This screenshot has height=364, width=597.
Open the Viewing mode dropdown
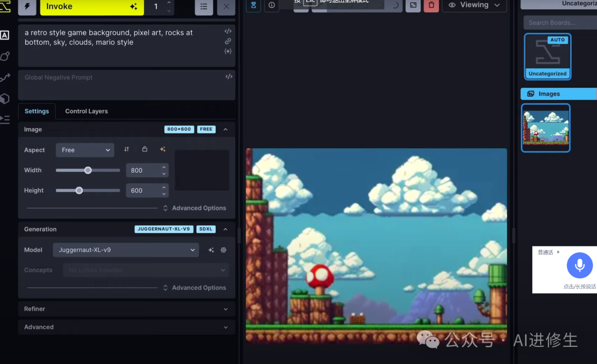474,6
